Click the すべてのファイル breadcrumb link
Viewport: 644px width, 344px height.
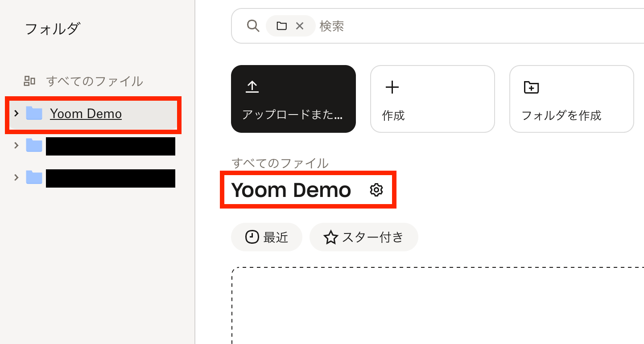point(280,163)
